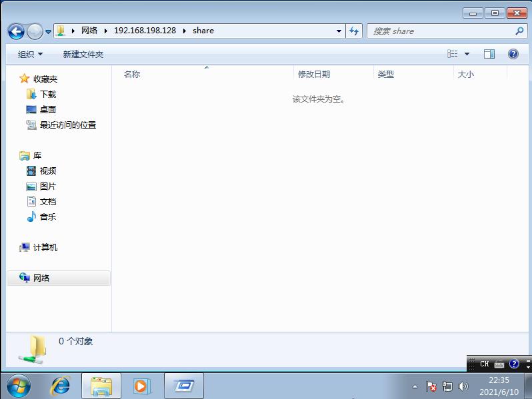
Task: Open 视频 library
Action: [48, 171]
